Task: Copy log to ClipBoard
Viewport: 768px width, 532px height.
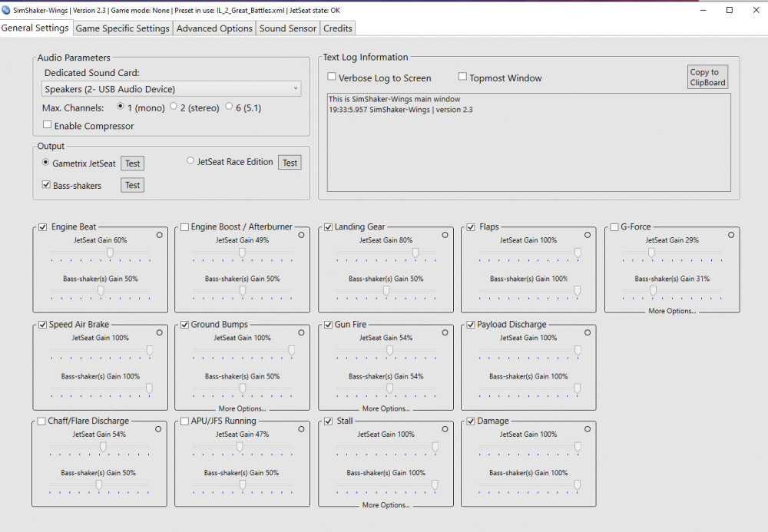Action: point(708,78)
